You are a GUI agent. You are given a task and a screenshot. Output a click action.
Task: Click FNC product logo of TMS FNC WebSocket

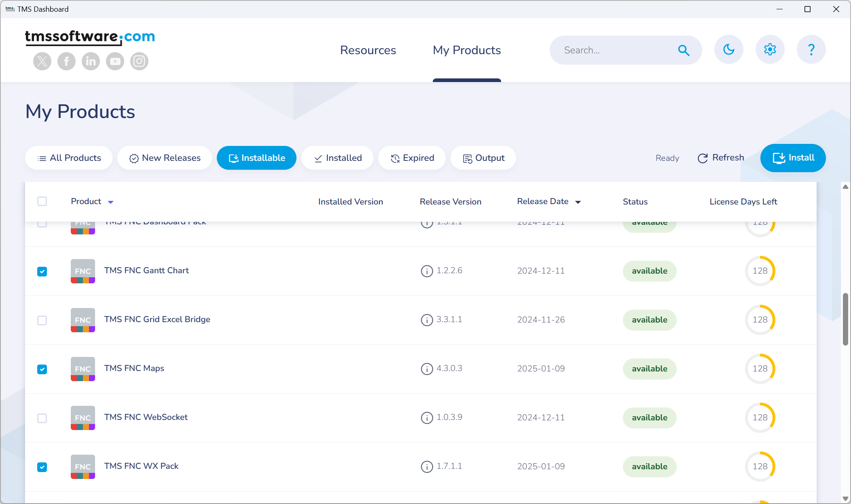83,418
